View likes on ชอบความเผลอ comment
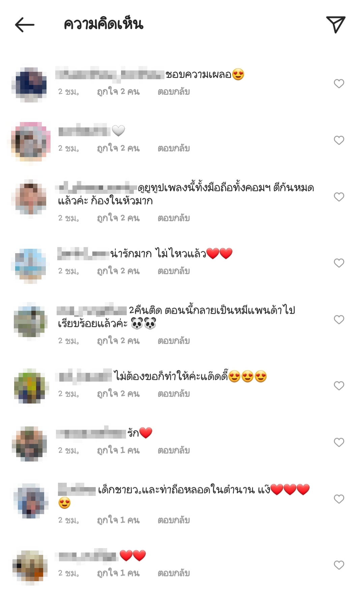This screenshot has height=596, width=364. coord(118,92)
